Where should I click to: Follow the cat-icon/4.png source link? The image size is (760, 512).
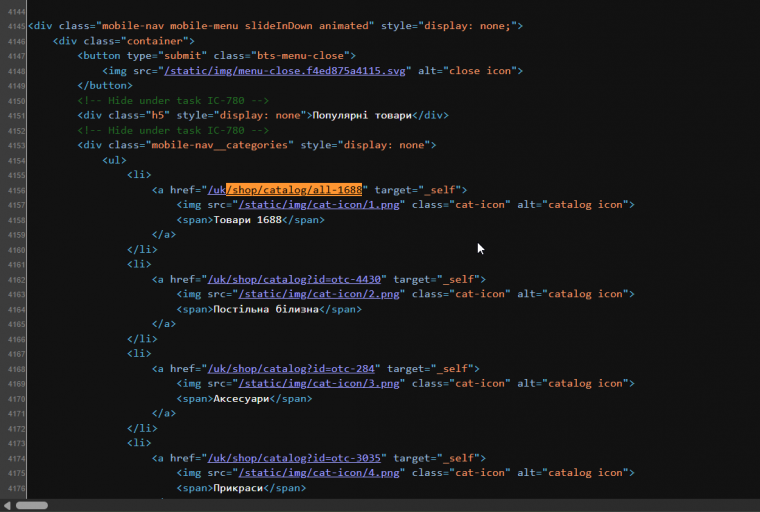pyautogui.click(x=319, y=473)
